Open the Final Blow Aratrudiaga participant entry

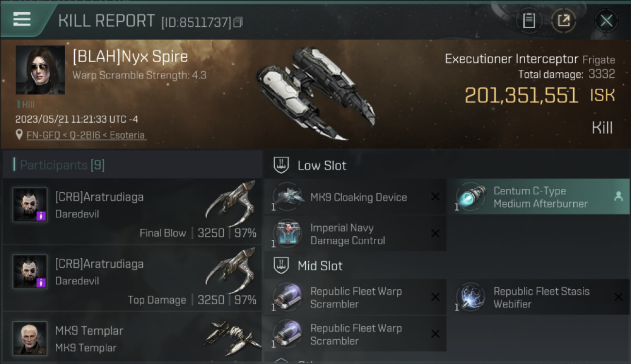click(x=132, y=211)
